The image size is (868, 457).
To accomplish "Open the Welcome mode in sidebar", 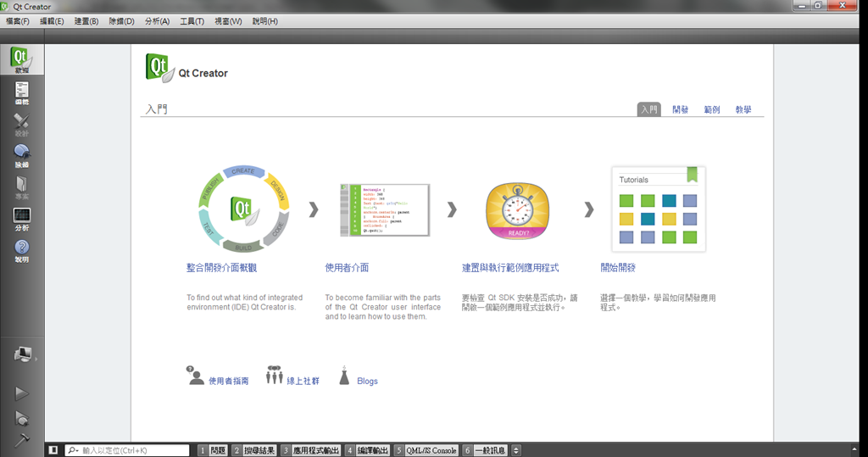I will (21, 60).
